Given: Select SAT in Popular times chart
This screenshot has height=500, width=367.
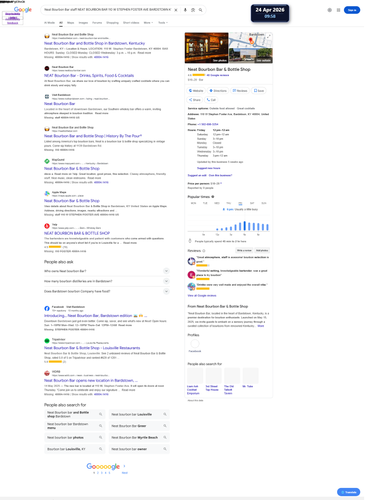Looking at the screenshot, I should click(252, 203).
